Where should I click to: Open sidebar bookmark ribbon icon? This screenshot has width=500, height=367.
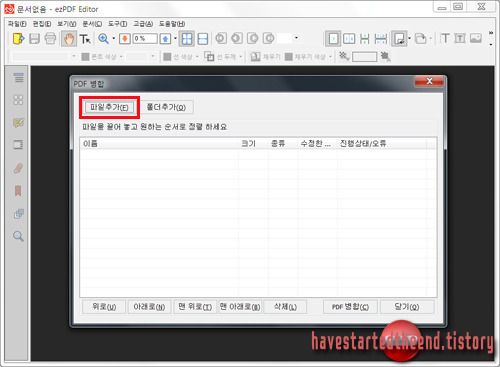18,191
